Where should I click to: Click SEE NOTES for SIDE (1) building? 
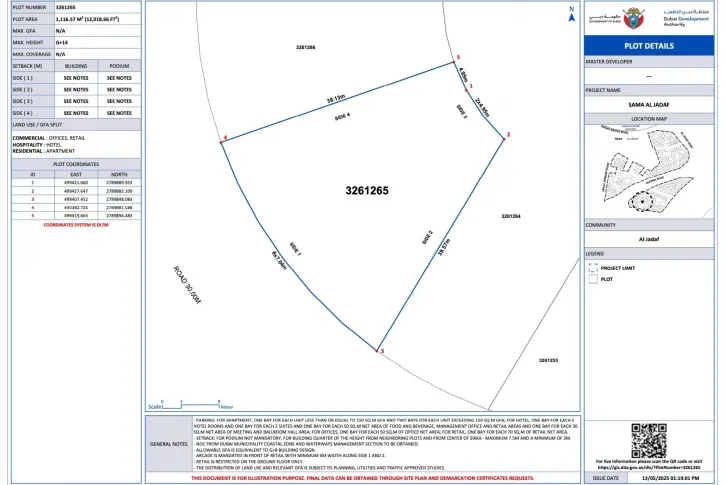pos(76,78)
